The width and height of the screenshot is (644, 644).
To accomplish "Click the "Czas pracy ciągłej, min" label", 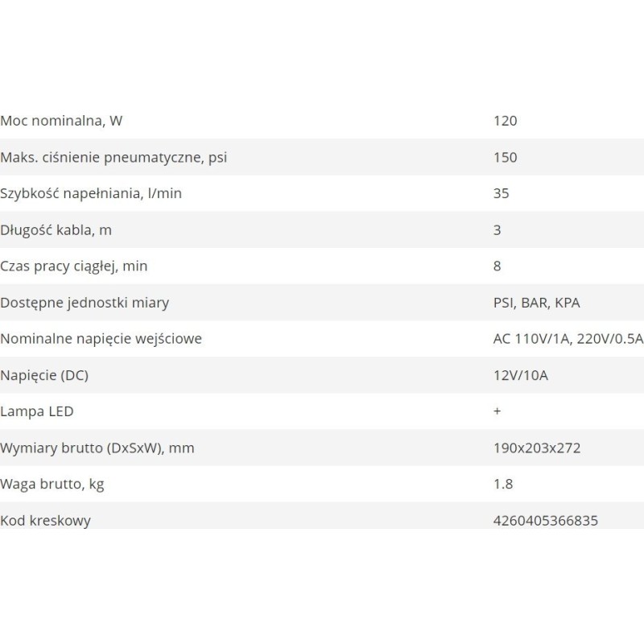I will tap(74, 266).
